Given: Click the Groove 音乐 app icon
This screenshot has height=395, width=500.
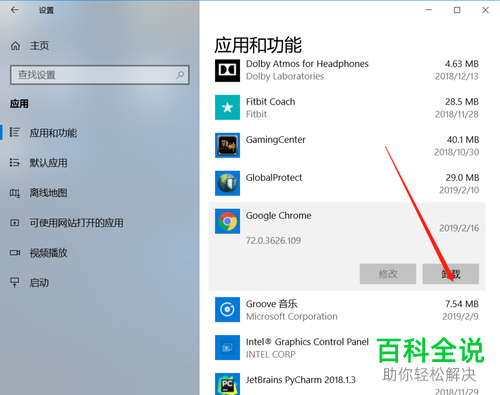Looking at the screenshot, I should click(227, 309).
